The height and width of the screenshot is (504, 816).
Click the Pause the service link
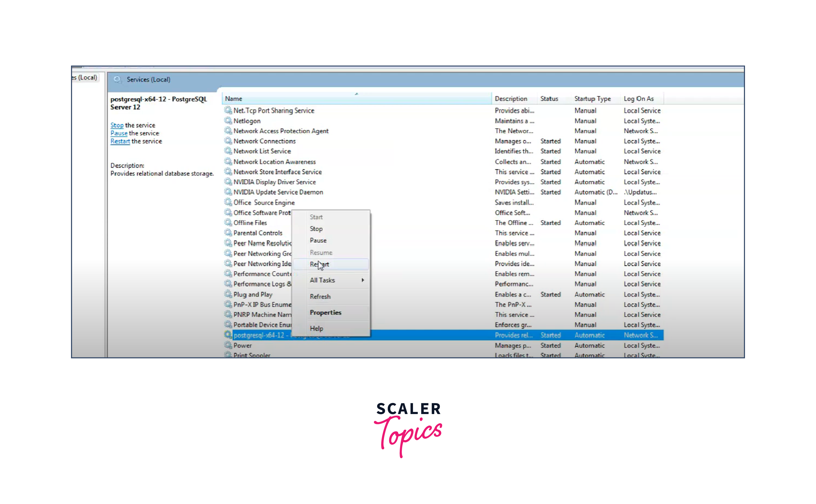click(x=119, y=133)
